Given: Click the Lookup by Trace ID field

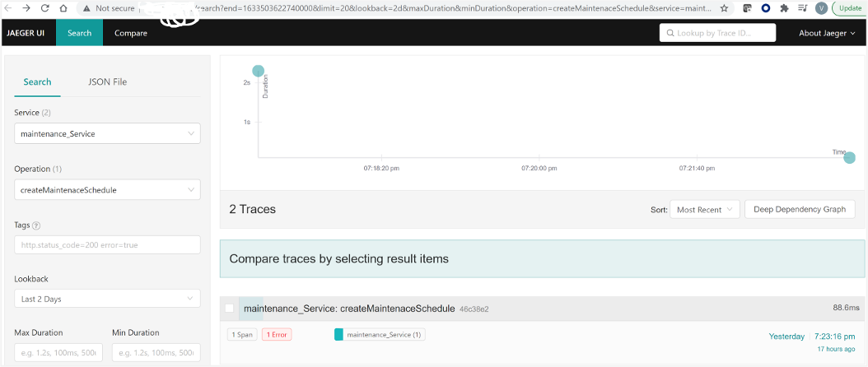Looking at the screenshot, I should (717, 33).
